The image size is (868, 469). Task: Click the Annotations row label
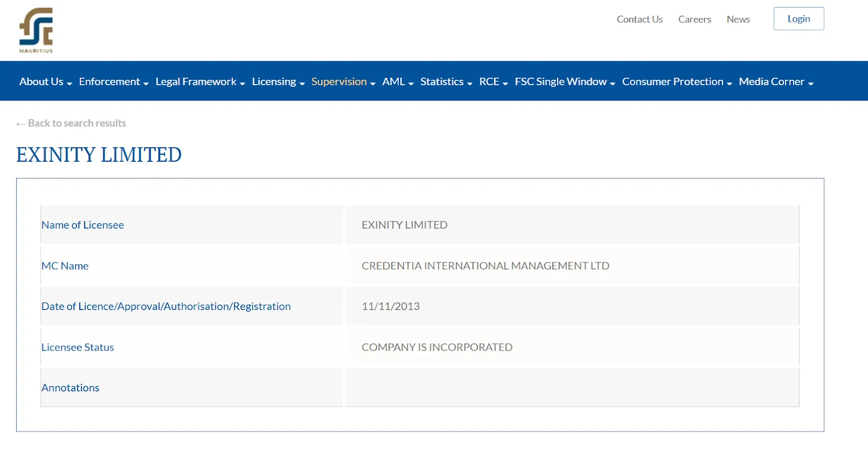point(71,388)
